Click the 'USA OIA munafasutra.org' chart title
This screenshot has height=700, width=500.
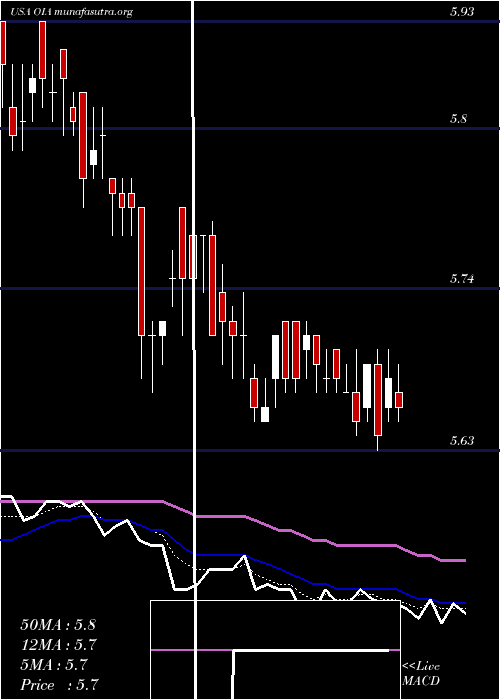pos(72,12)
